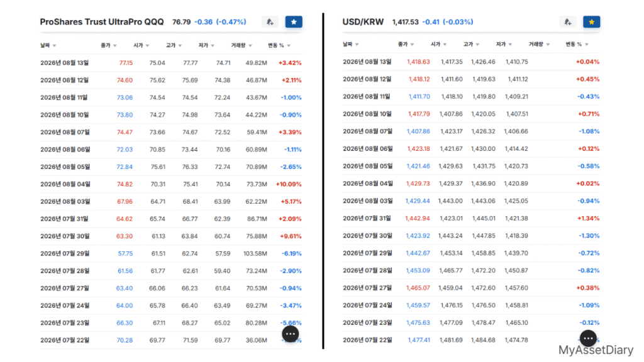This screenshot has height=362, width=644.
Task: Click USD/KRW closing price 1,442.94
Action: pyautogui.click(x=418, y=218)
